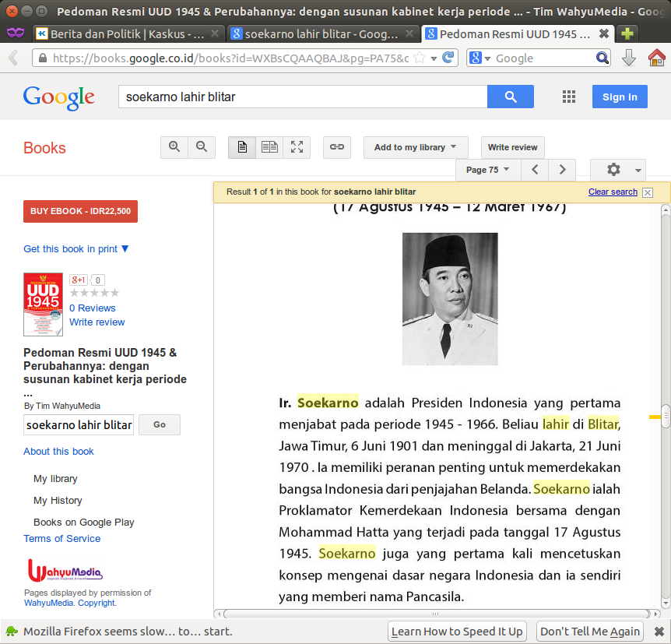The height and width of the screenshot is (644, 671).
Task: Click the horizontal page scrollbar
Action: click(x=436, y=614)
